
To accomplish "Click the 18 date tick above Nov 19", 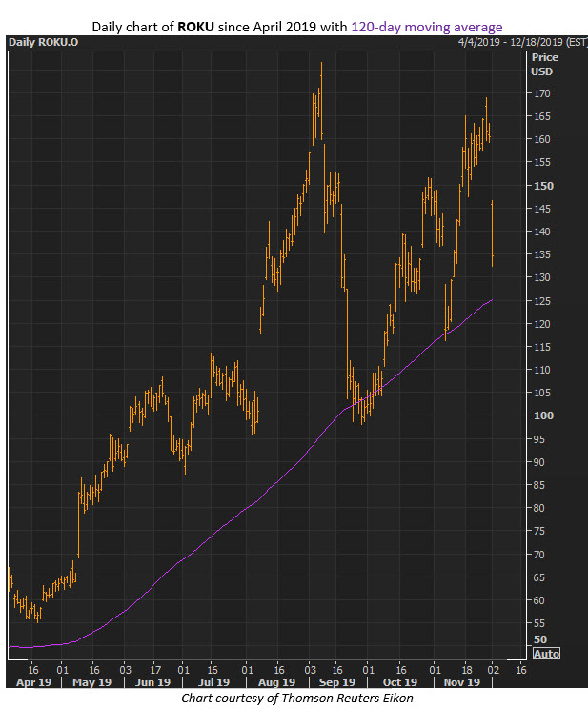I will [467, 670].
